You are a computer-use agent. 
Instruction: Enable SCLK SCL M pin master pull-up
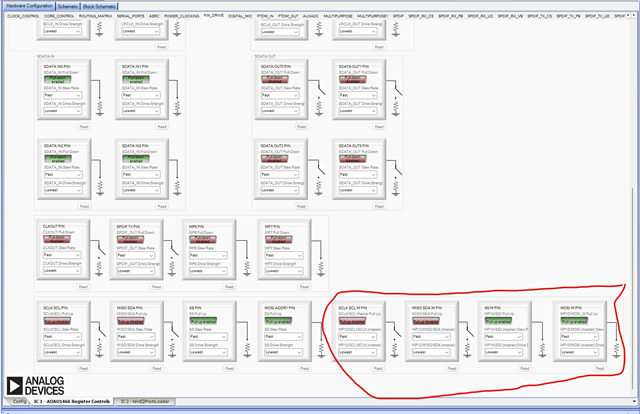point(352,321)
